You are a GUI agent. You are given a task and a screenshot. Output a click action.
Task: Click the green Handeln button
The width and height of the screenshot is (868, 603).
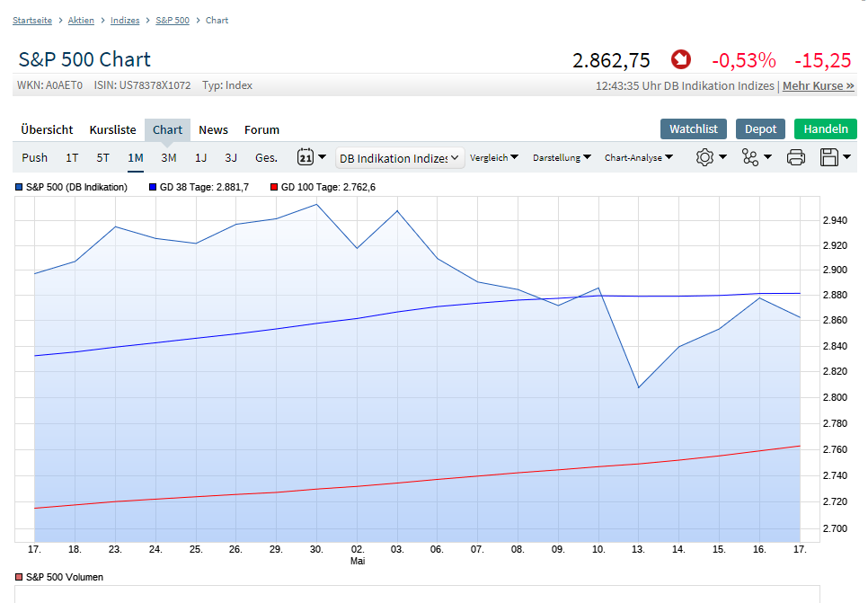pyautogui.click(x=825, y=129)
